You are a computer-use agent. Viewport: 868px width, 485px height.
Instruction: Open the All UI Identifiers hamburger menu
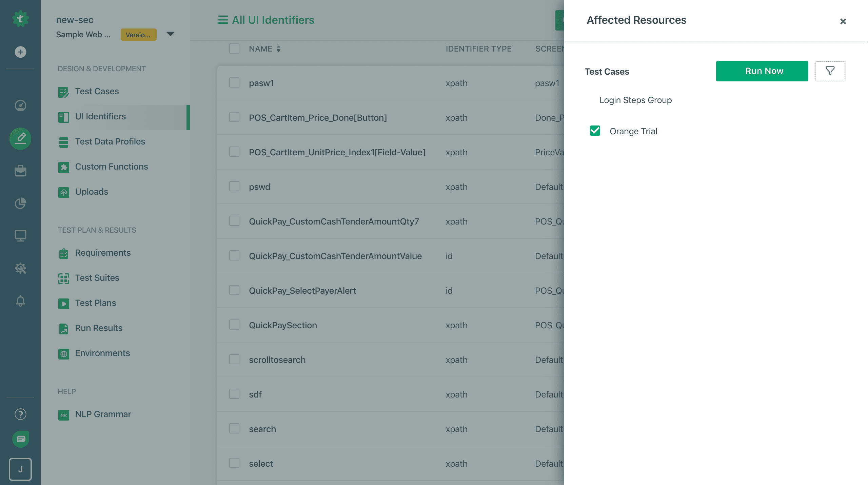222,20
